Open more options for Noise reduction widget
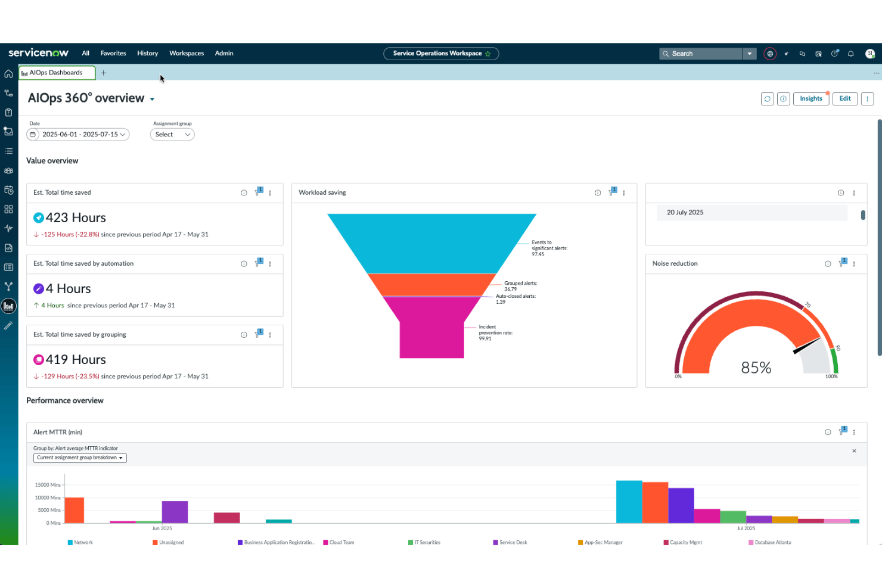The height and width of the screenshot is (588, 882). click(x=854, y=264)
